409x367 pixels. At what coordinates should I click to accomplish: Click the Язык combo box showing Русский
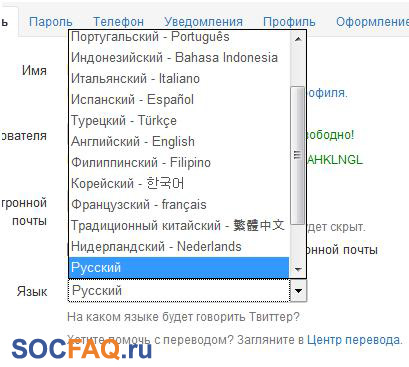point(187,291)
